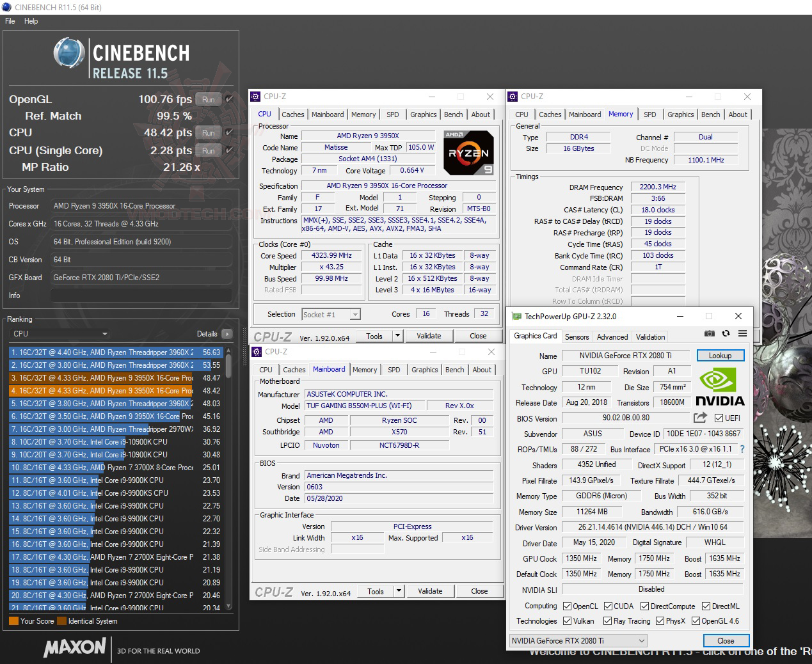
Task: Select the top Threadripper 3960X ranking entry
Action: tap(96, 352)
